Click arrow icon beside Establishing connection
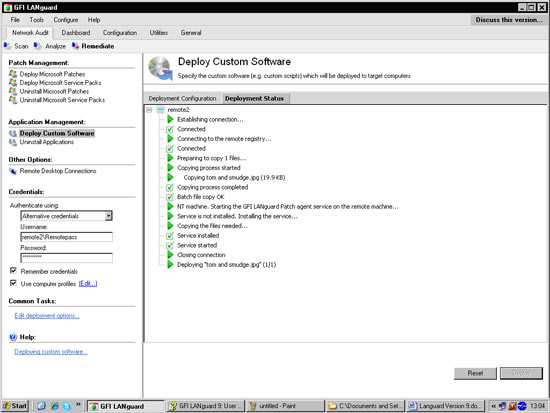The height and width of the screenshot is (413, 550). [170, 119]
